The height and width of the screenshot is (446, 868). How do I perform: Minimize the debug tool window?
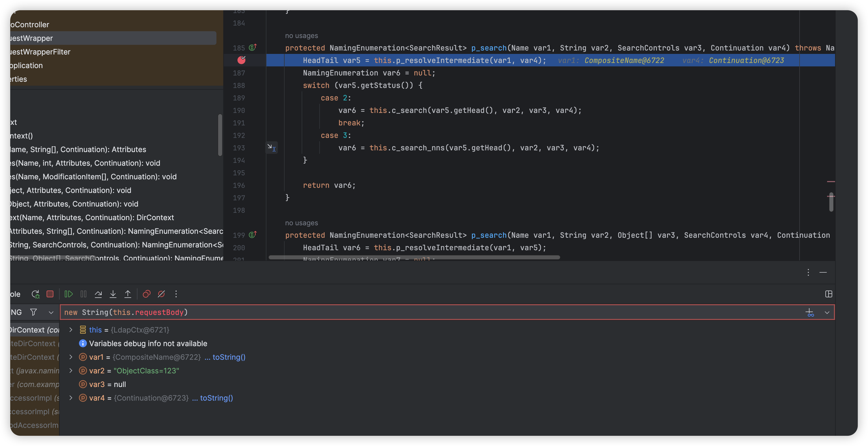click(823, 272)
